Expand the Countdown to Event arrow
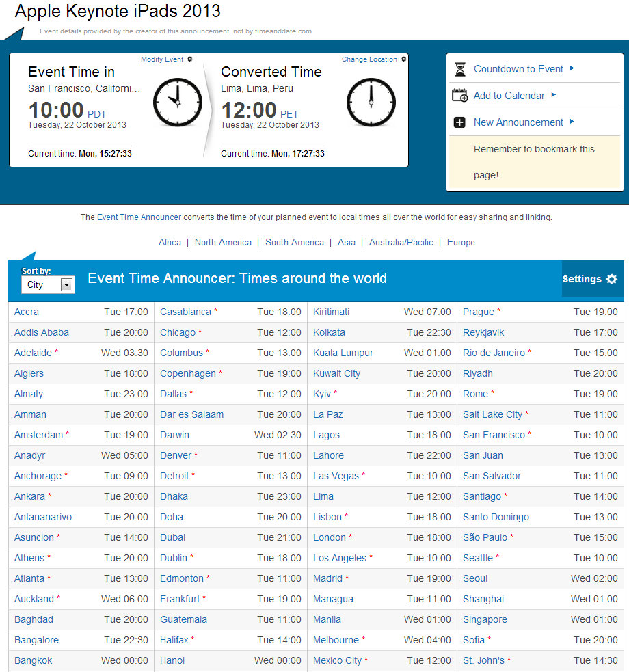629x672 pixels. pos(572,68)
